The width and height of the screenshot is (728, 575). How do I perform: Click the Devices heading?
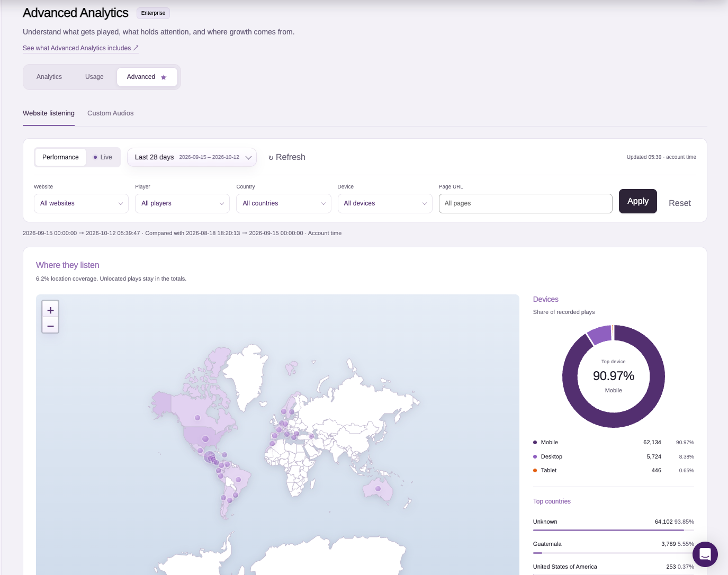(x=546, y=300)
